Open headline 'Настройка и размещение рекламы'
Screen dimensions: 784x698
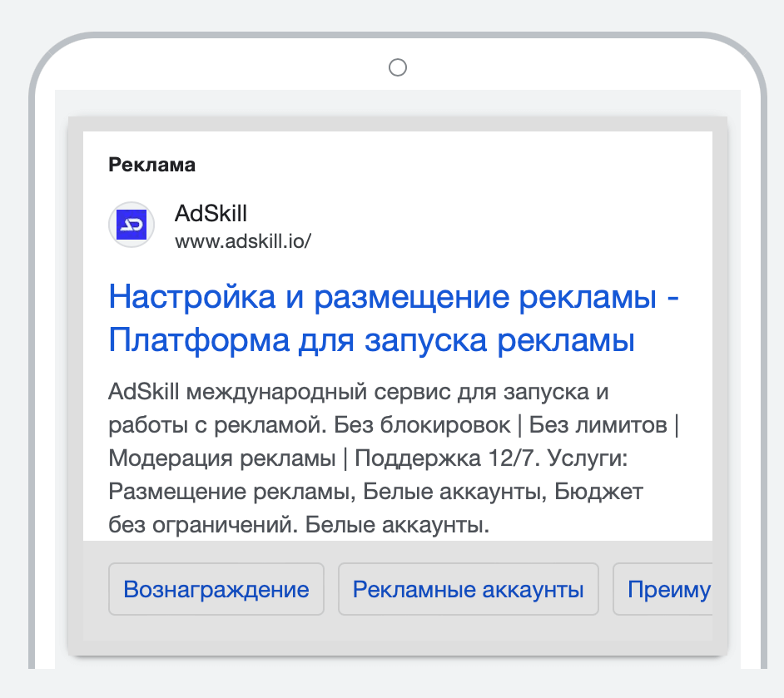(x=383, y=297)
